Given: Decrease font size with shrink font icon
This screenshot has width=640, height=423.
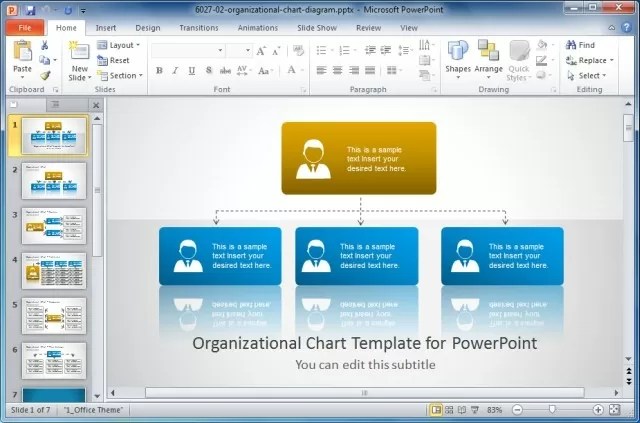Looking at the screenshot, I should click(x=276, y=51).
